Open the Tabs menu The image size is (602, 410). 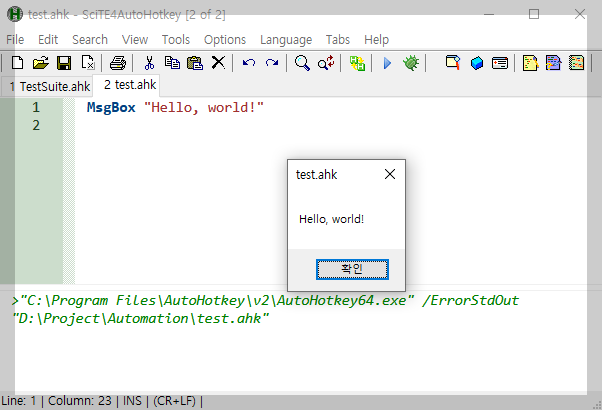[x=338, y=40]
